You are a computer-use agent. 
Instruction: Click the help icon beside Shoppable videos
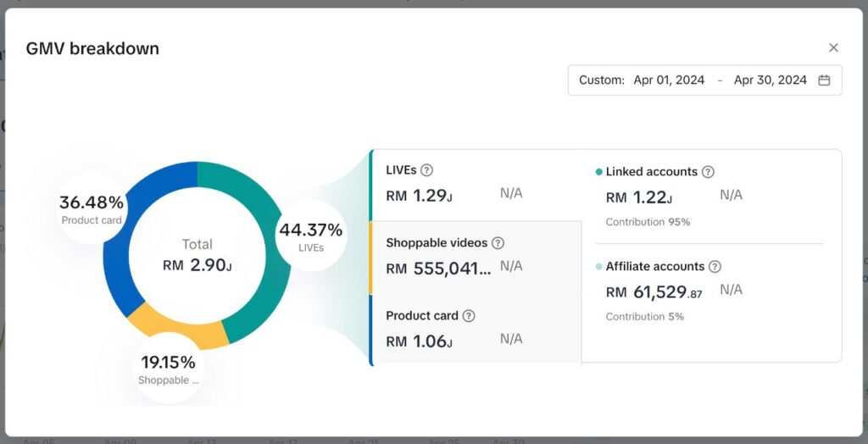[498, 243]
